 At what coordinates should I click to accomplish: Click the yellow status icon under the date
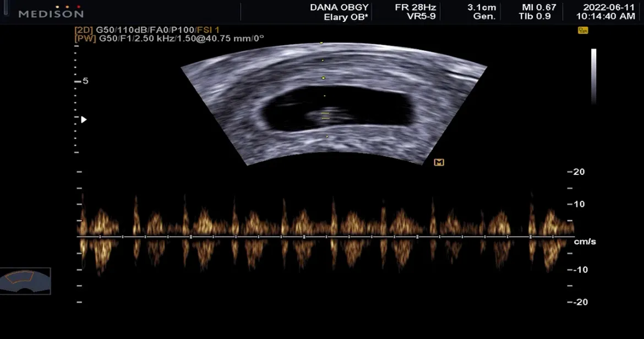click(x=583, y=30)
